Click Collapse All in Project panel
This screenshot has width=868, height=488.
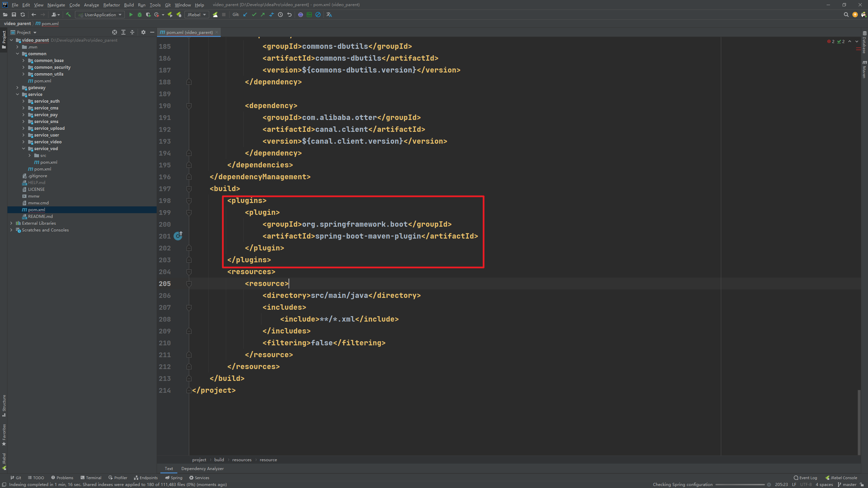click(x=132, y=32)
